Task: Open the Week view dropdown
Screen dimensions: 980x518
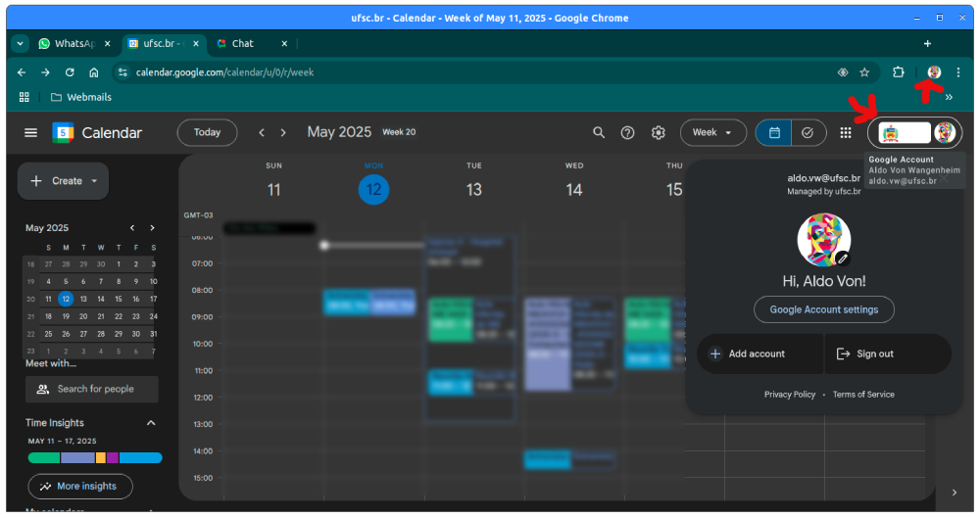Action: click(712, 133)
